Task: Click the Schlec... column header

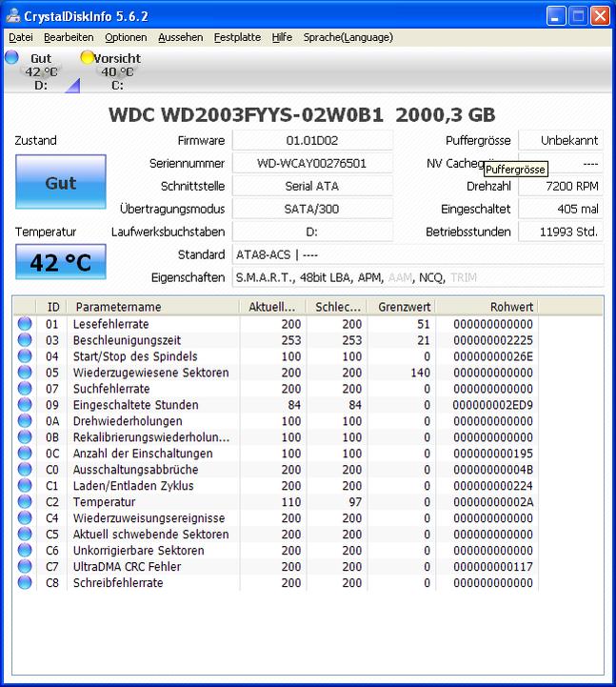Action: (337, 307)
